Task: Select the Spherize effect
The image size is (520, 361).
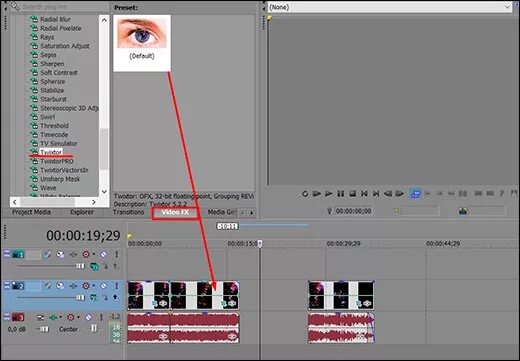Action: pyautogui.click(x=52, y=81)
